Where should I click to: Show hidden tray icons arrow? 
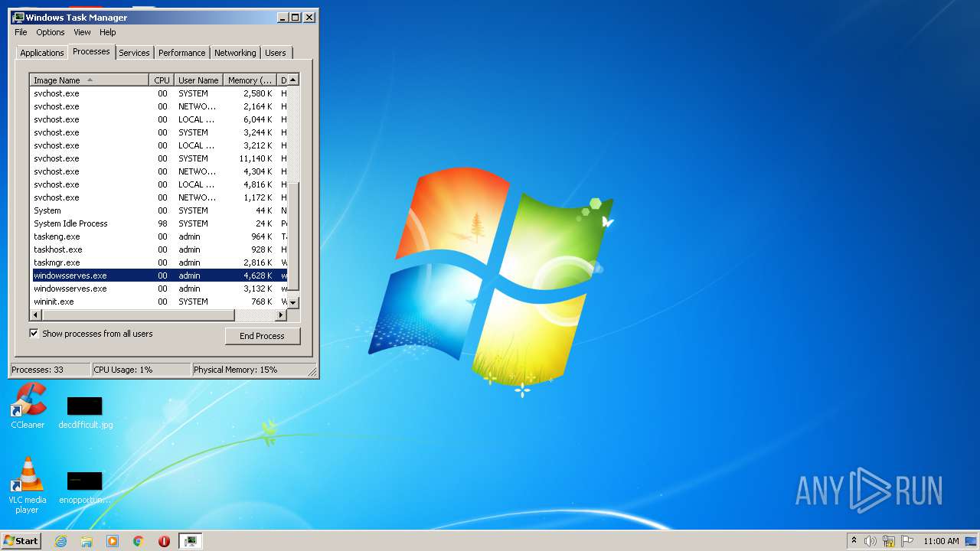pyautogui.click(x=854, y=540)
